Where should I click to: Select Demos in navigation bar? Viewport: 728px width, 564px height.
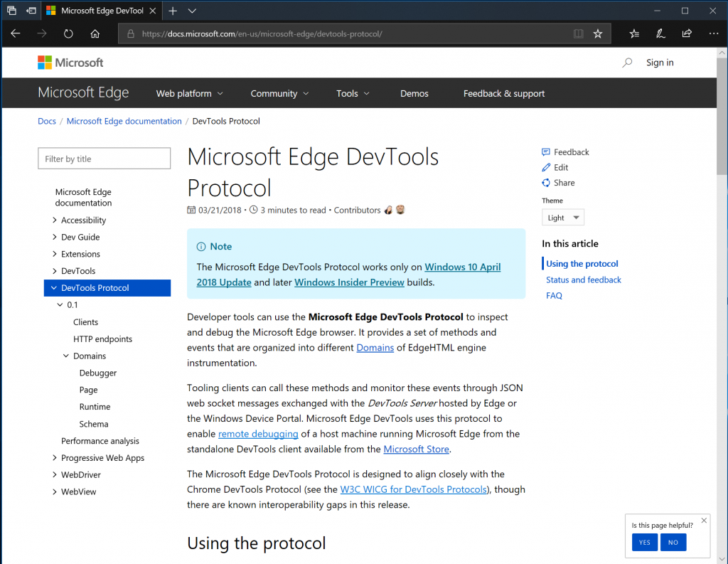pyautogui.click(x=414, y=93)
